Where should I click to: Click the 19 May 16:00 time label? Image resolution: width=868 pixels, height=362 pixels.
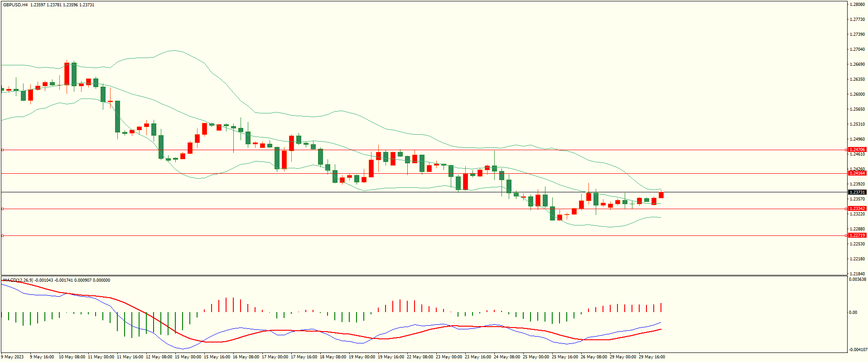(391, 357)
